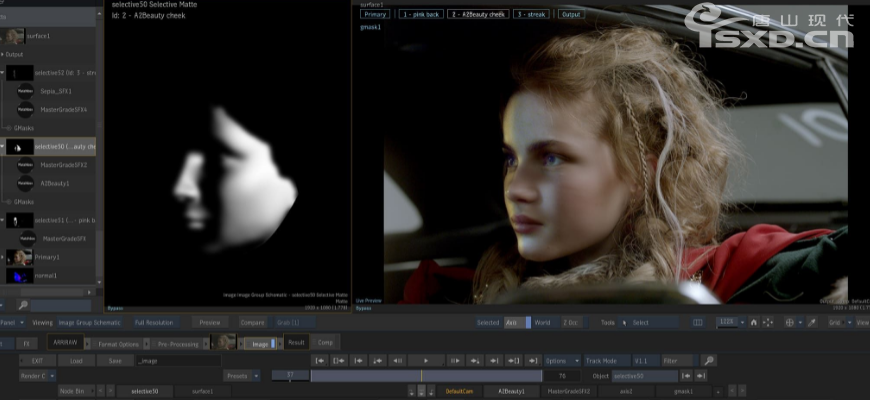Click the play forward button

coord(426,360)
